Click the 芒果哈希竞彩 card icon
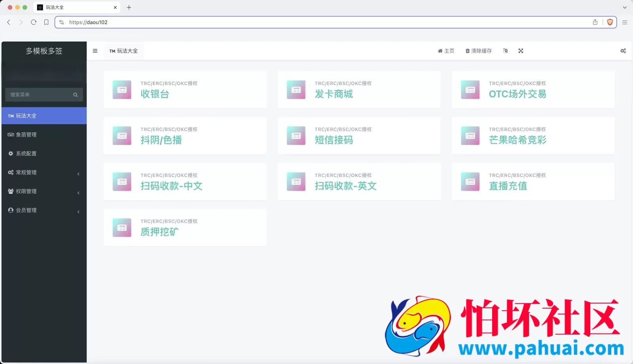Image resolution: width=633 pixels, height=364 pixels. (470, 136)
